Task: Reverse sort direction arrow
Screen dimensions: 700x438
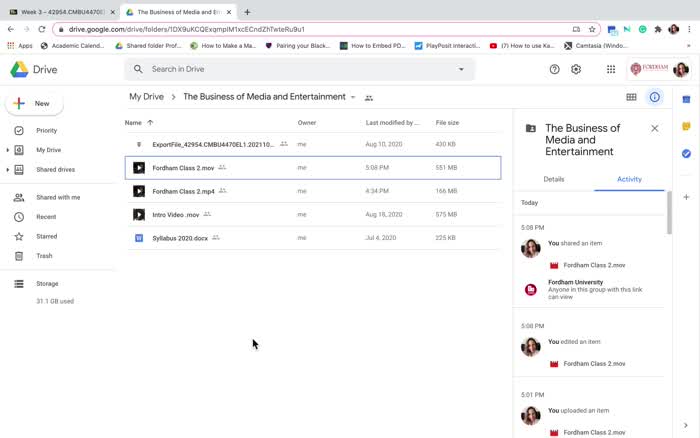Action: pos(150,123)
